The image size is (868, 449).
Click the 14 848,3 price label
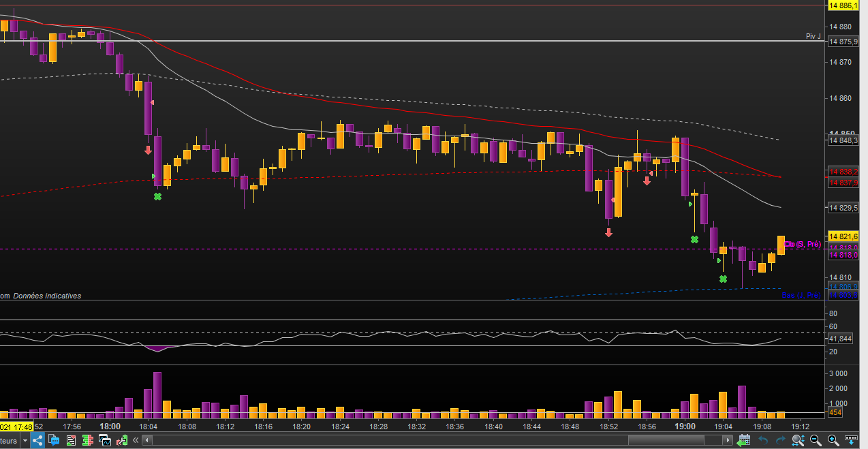pyautogui.click(x=843, y=140)
